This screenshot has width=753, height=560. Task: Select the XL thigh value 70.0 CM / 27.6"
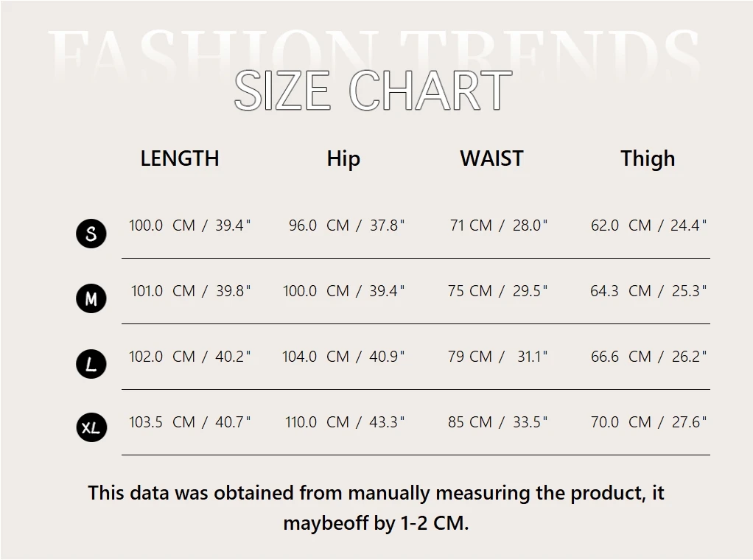tap(648, 422)
